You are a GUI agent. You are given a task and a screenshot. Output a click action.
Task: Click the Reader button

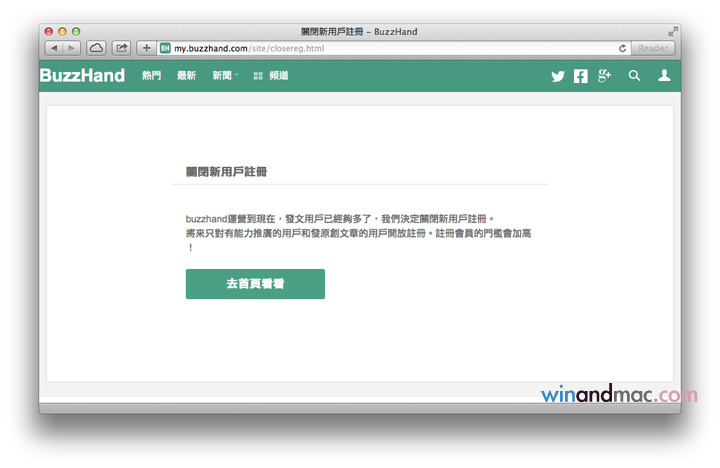pos(653,48)
